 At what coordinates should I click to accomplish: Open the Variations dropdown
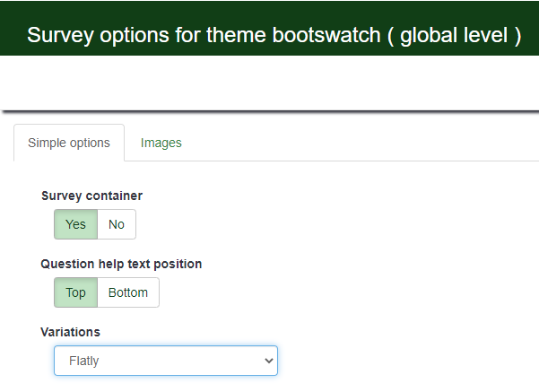tap(166, 361)
